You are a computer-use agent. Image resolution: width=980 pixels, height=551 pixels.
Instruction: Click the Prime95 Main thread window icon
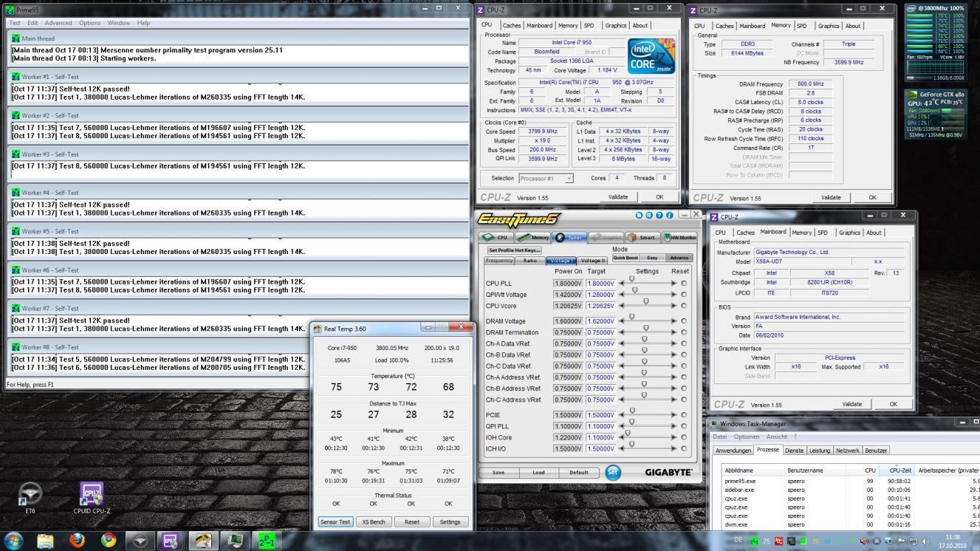click(16, 38)
